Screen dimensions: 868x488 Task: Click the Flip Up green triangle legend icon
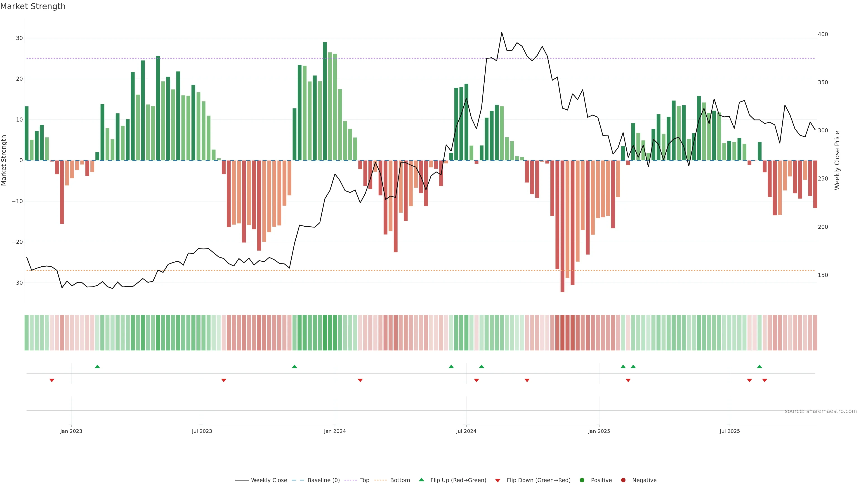point(421,480)
